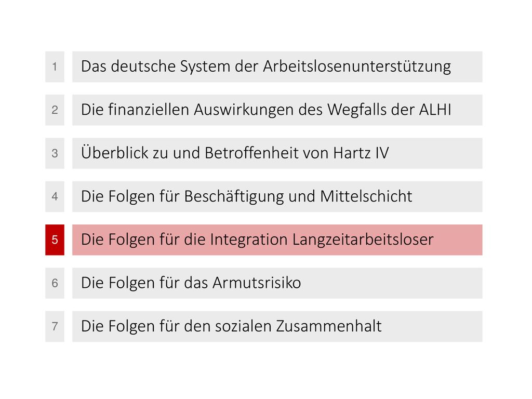Image resolution: width=532 pixels, height=399 pixels.
Task: Click the abbreviation 'ALHI' in item two
Action: 435,110
